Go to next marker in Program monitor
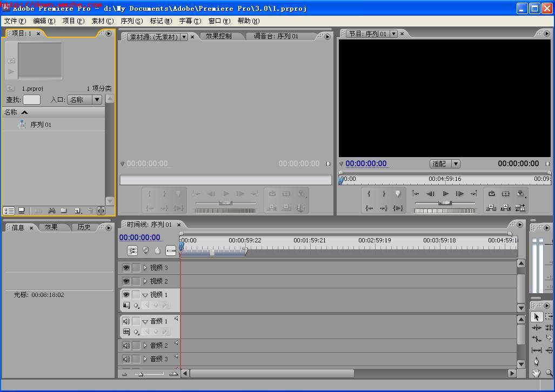Screen dimensions: 555x392 coord(474,193)
